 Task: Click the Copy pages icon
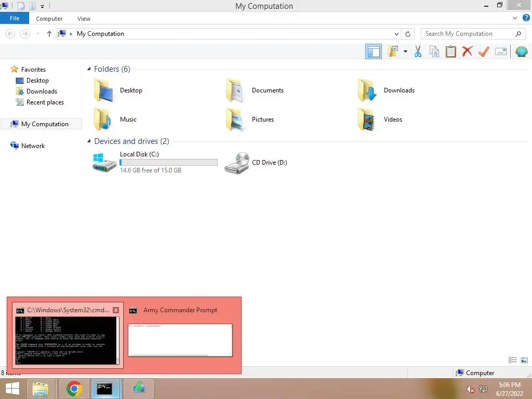434,51
